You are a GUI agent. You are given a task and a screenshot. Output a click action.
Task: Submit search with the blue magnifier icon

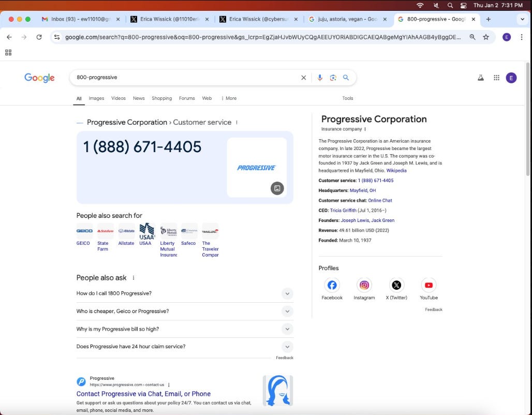click(346, 78)
